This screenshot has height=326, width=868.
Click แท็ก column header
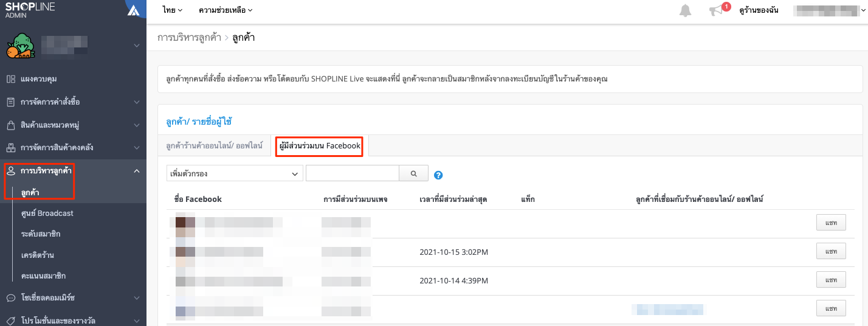tap(528, 199)
